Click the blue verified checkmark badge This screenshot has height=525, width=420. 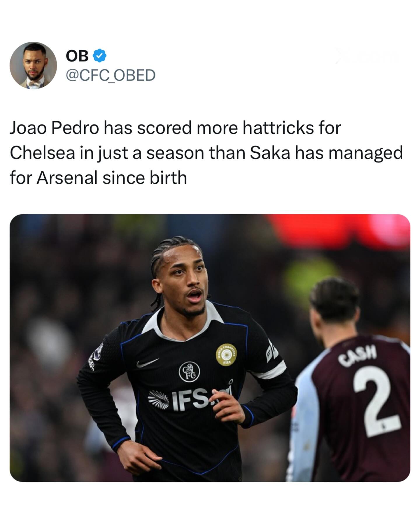pyautogui.click(x=100, y=56)
